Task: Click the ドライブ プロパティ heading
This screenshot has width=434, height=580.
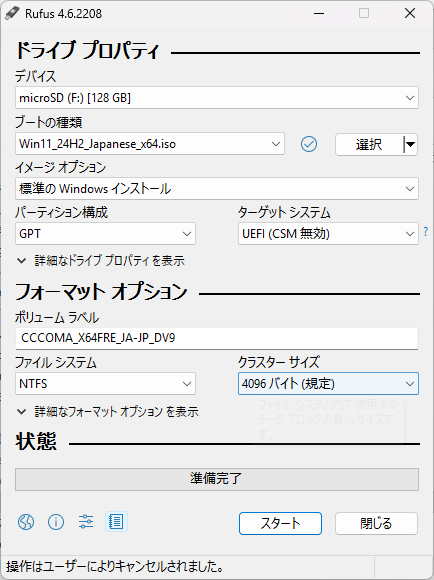Action: point(87,51)
